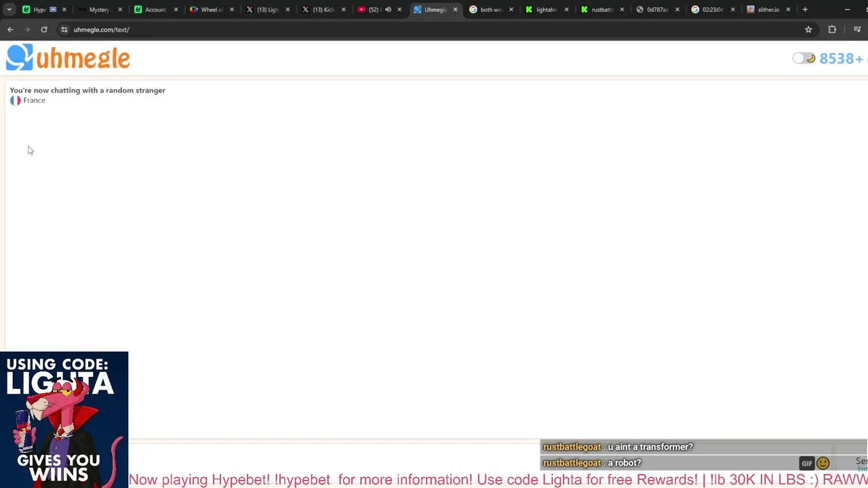
Task: Open the emoji picker smiley icon
Action: coord(823,464)
